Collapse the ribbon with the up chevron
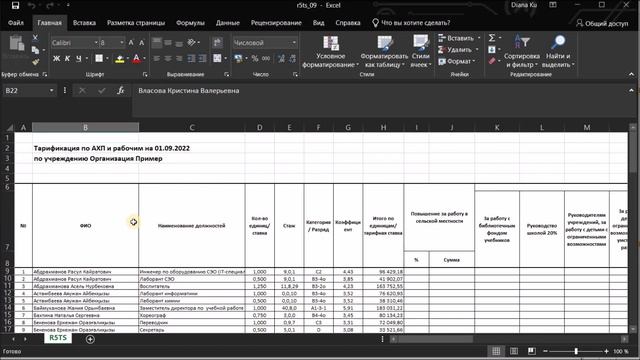 pos(631,74)
